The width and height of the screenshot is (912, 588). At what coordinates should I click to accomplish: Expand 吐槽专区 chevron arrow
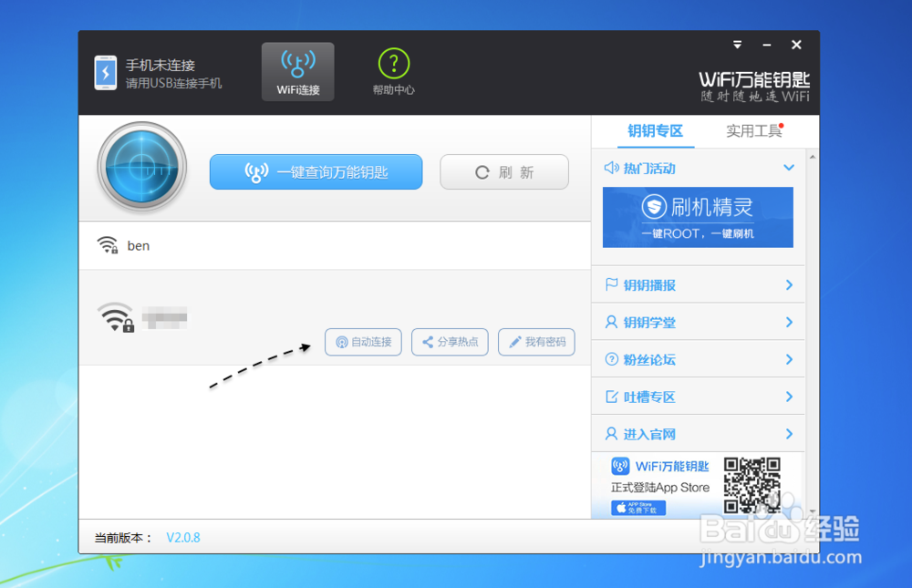(x=789, y=397)
